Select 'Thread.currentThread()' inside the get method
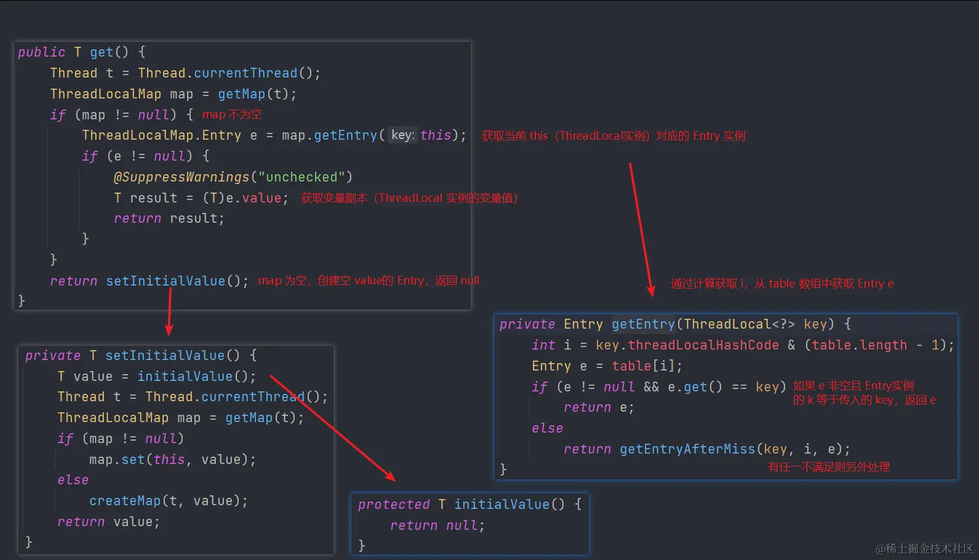Viewport: 979px width, 560px height. pos(226,73)
